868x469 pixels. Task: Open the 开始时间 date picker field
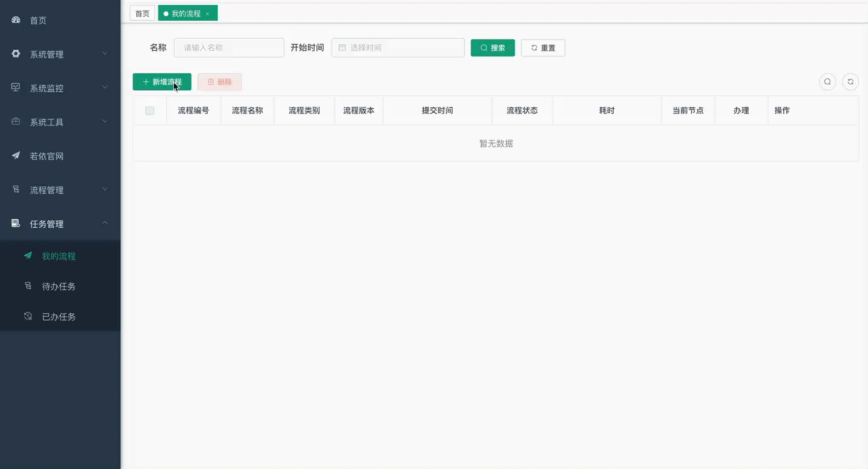click(x=398, y=48)
